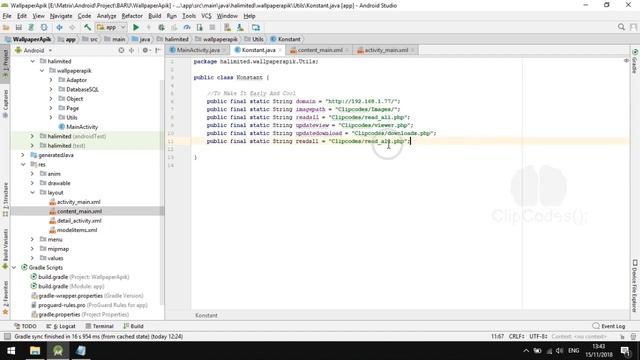
Task: Toggle the Build Variants side tool window
Action: click(x=5, y=249)
